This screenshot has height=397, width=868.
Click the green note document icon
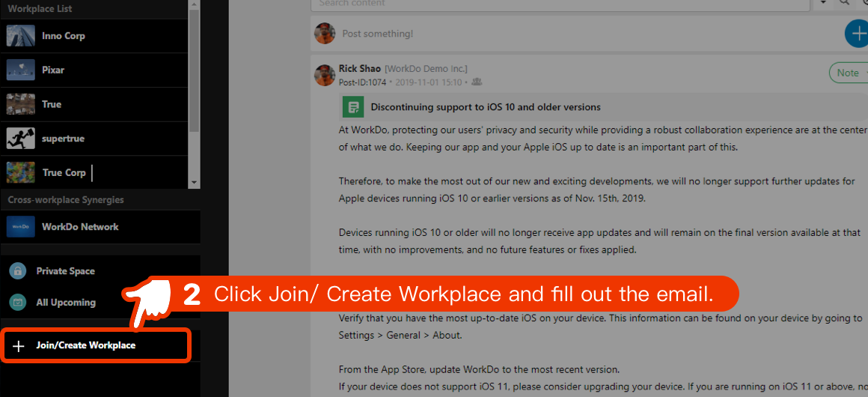click(x=353, y=107)
